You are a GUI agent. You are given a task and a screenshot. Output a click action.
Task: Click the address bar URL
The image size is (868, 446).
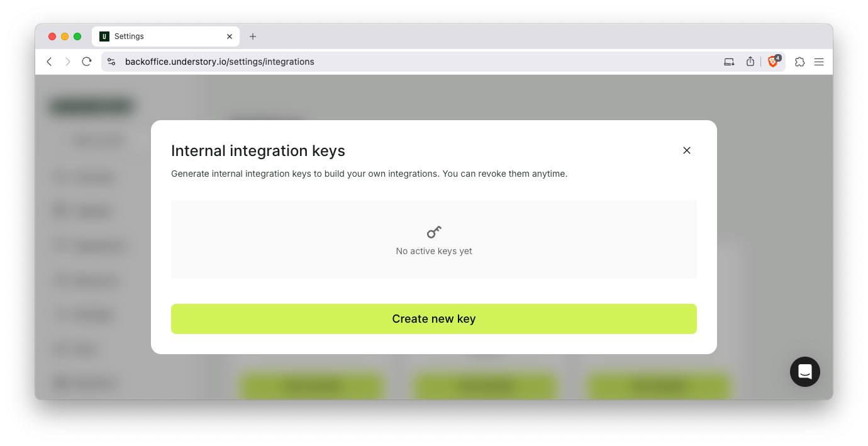pos(220,62)
